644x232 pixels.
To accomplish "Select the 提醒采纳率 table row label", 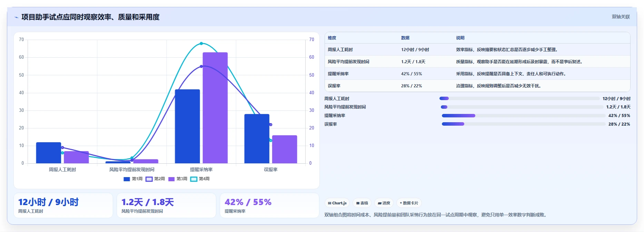I will click(338, 74).
